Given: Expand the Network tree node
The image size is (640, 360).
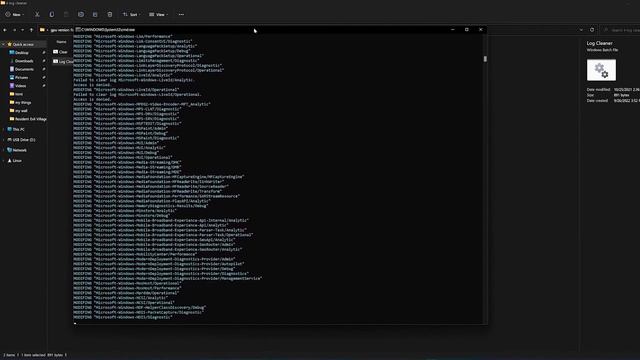Looking at the screenshot, I should click(x=3, y=150).
